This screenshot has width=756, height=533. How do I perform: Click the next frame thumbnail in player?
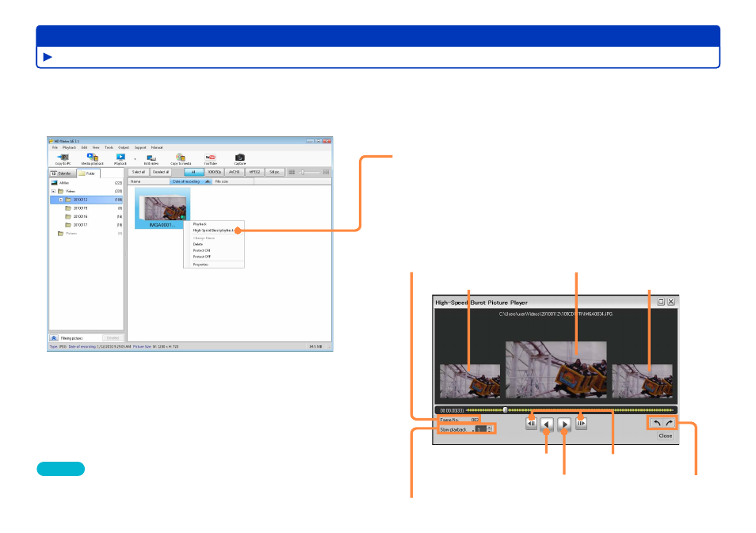coord(642,381)
